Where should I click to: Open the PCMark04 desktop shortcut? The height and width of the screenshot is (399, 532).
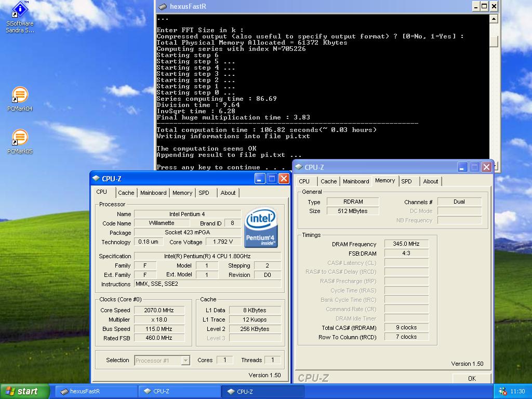pos(20,99)
